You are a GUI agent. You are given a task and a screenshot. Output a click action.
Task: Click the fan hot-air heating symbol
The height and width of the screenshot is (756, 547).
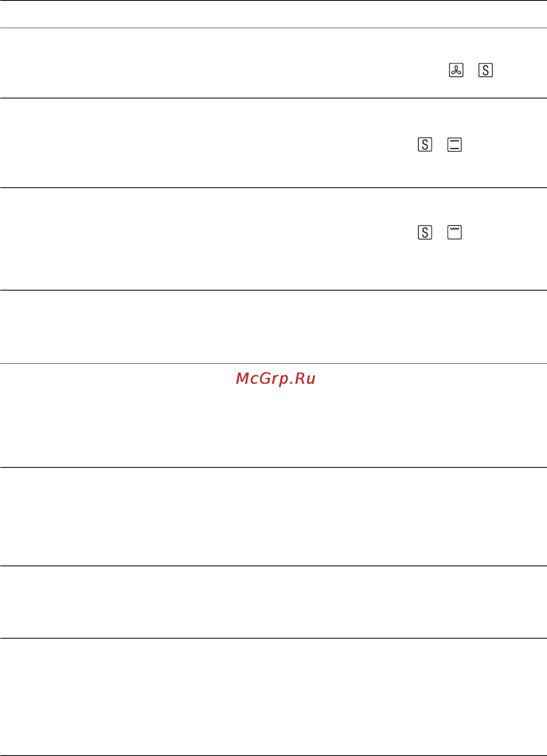tap(456, 70)
